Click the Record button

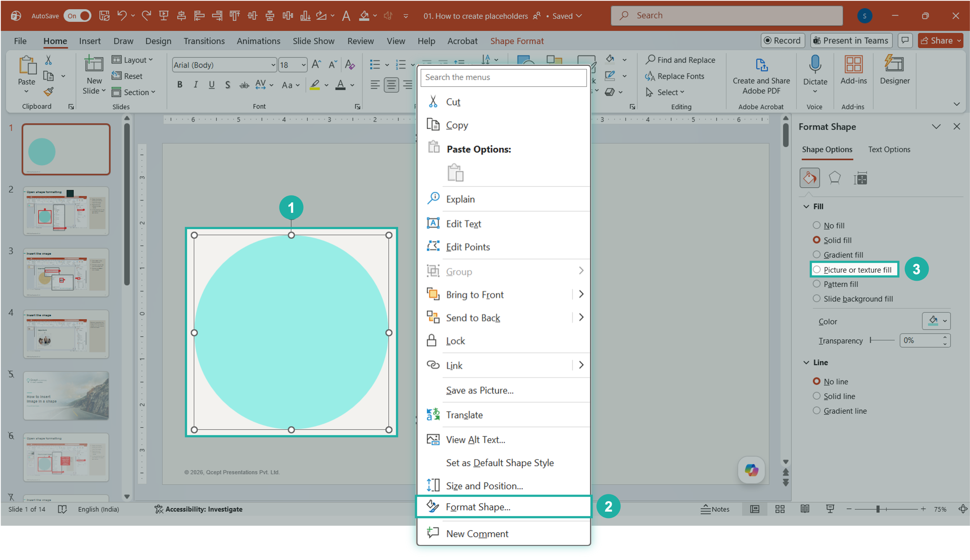pos(782,40)
